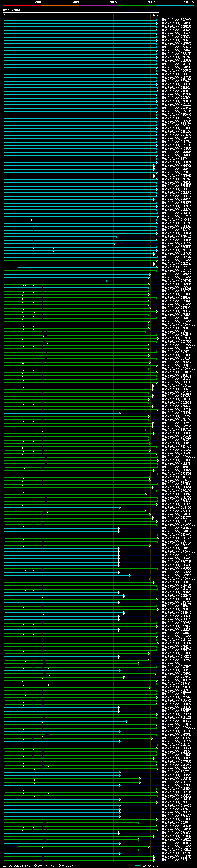
Task: Select the UniRef100_Q42939 label
Action: coord(176,94)
